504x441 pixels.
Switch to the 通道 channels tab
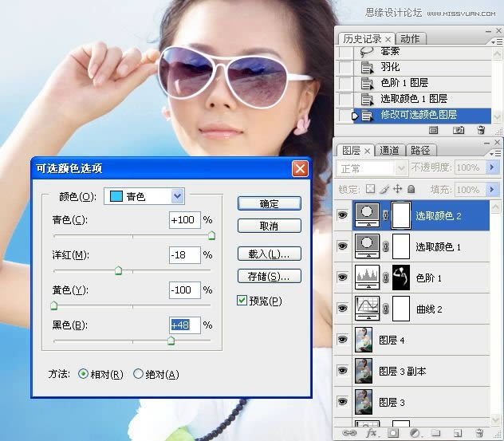[x=389, y=150]
